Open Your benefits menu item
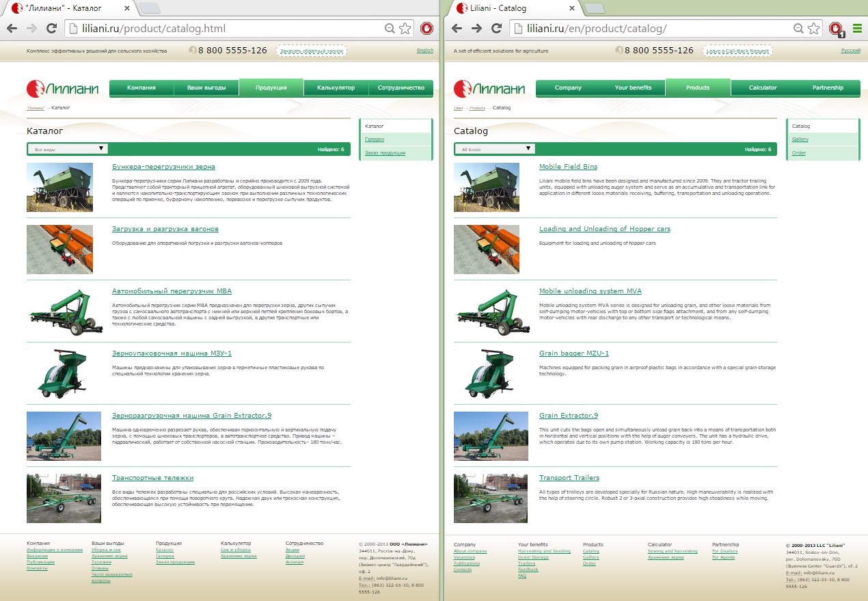This screenshot has height=601, width=868. point(633,88)
